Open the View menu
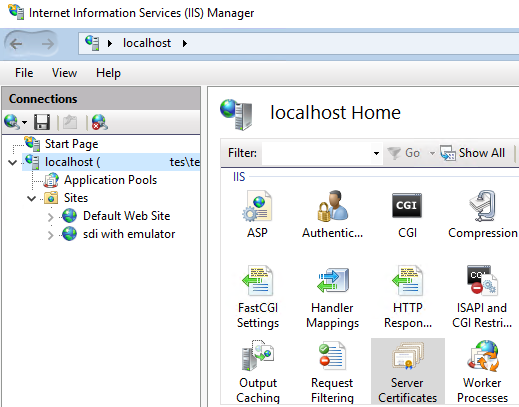519x407 pixels. 64,73
